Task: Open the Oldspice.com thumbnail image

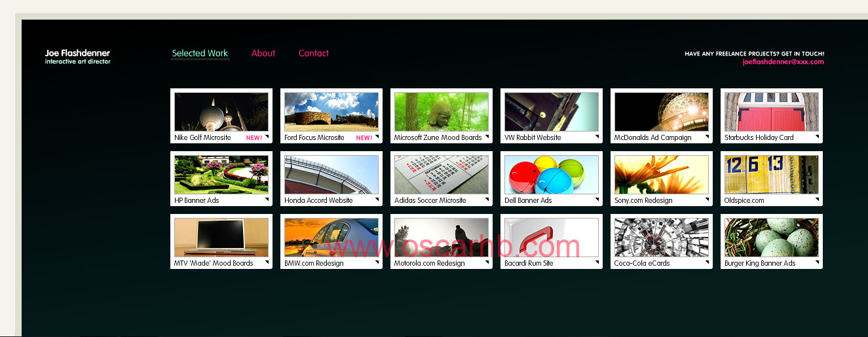Action: pos(772,175)
